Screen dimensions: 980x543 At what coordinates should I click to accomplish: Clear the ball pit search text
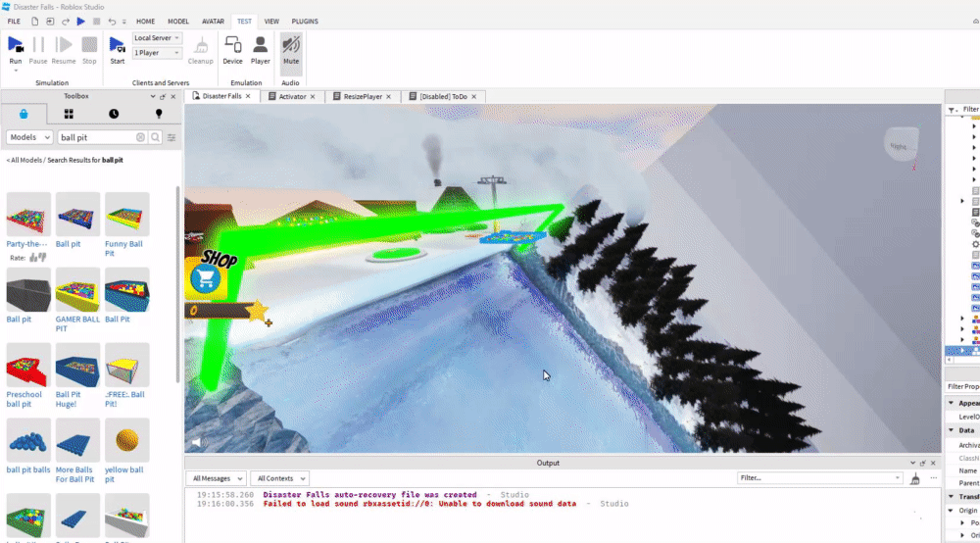click(140, 137)
